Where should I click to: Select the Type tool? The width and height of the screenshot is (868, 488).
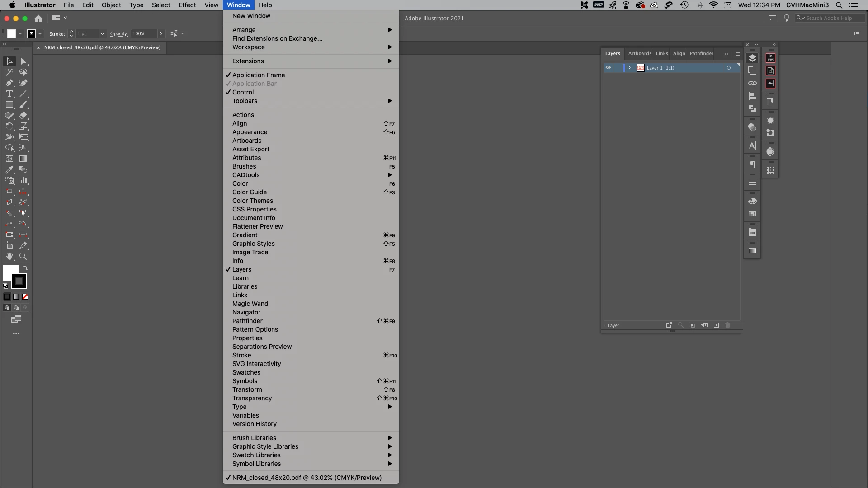(x=9, y=94)
